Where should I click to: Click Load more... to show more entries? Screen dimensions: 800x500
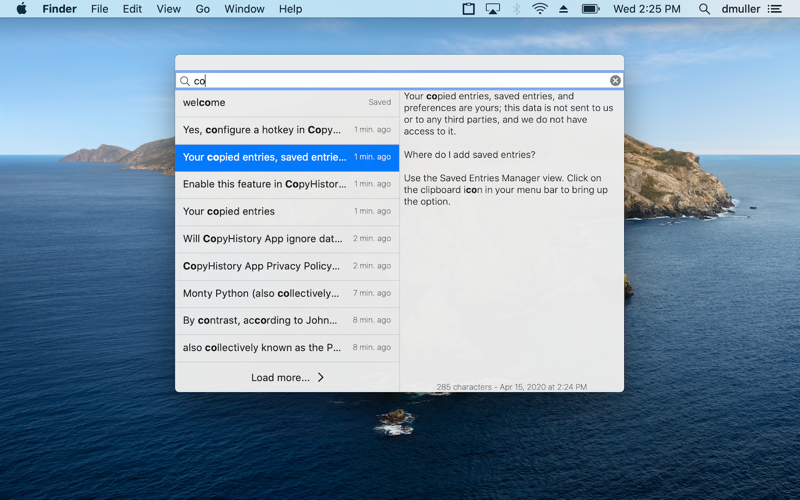pos(287,378)
